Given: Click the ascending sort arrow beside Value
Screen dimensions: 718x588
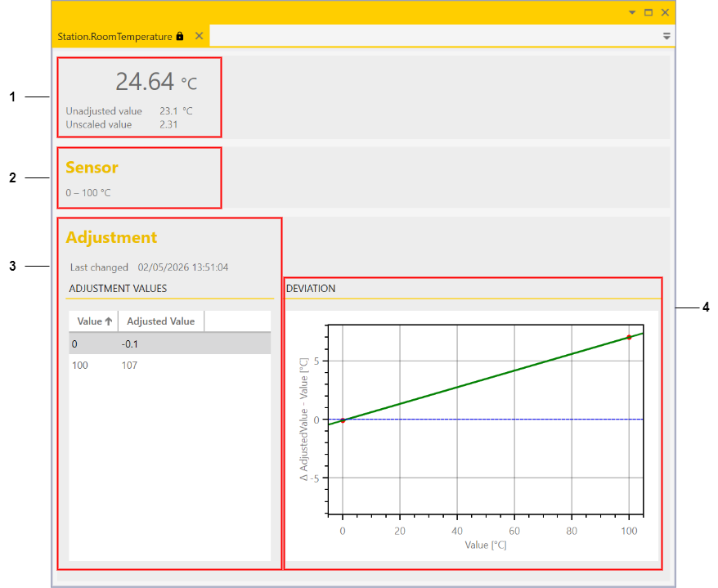Looking at the screenshot, I should click(x=109, y=321).
